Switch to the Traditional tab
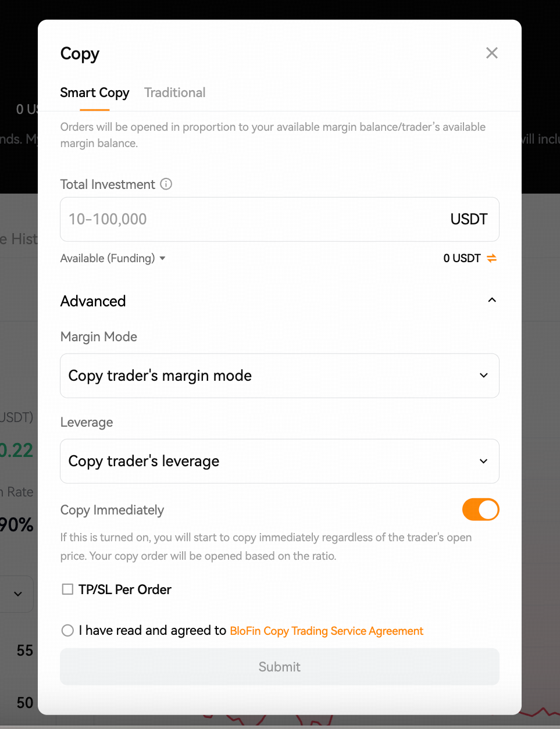The image size is (560, 729). [175, 92]
